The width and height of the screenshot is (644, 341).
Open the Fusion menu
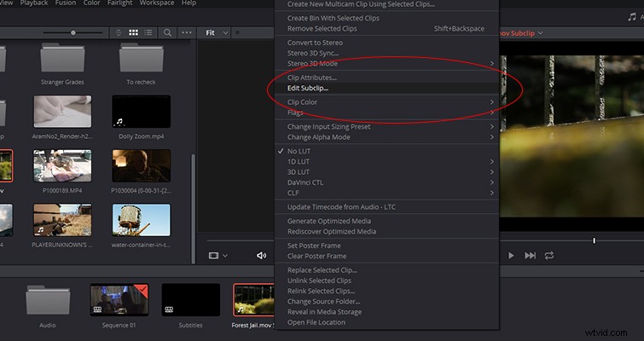click(x=66, y=3)
